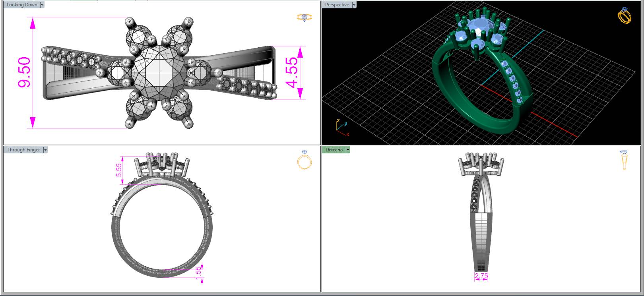Activate the Derecha viewport title
The width and height of the screenshot is (644, 296).
(x=334, y=150)
